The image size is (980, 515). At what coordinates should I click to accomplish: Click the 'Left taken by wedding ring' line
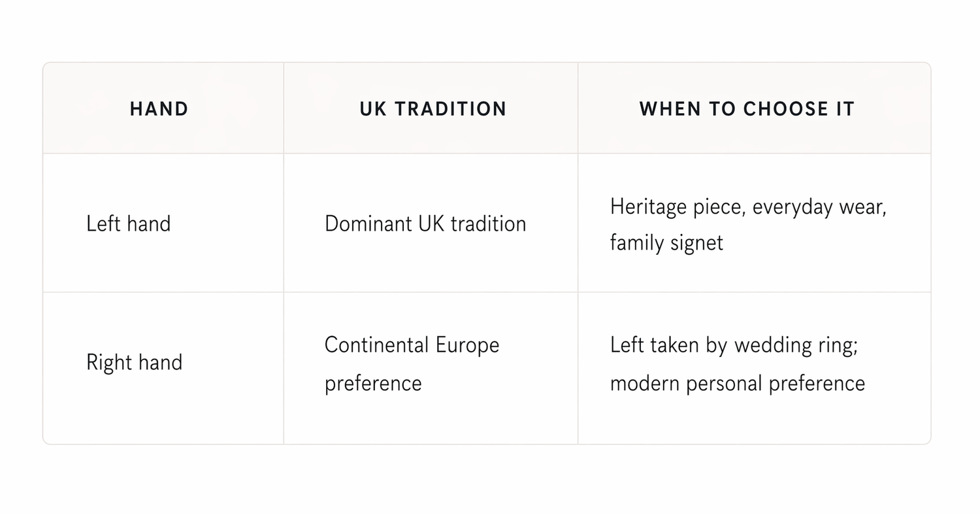733,345
